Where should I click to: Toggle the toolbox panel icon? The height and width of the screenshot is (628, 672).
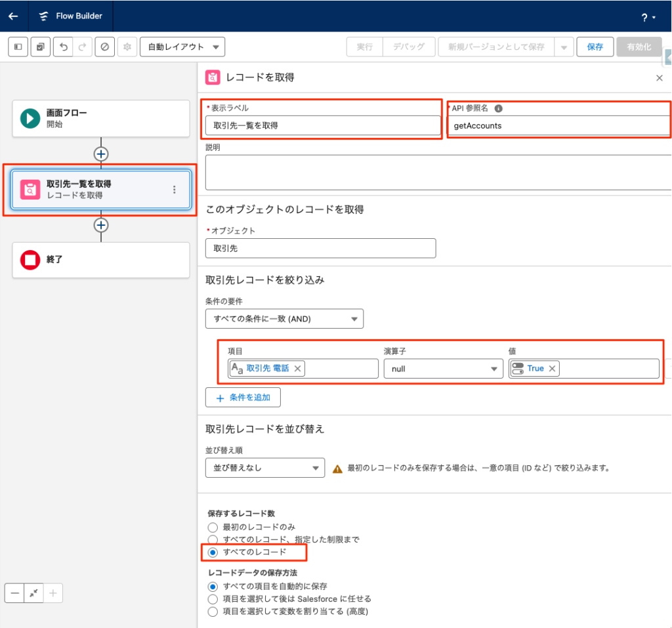click(18, 47)
